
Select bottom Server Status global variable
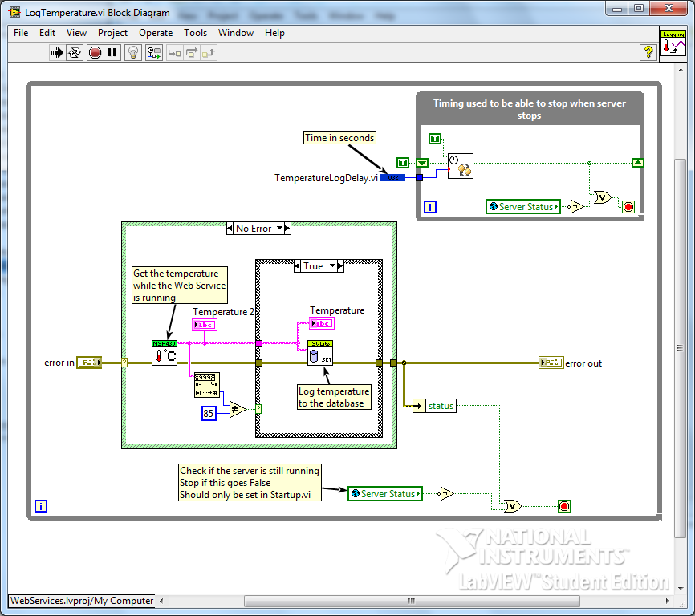click(385, 494)
